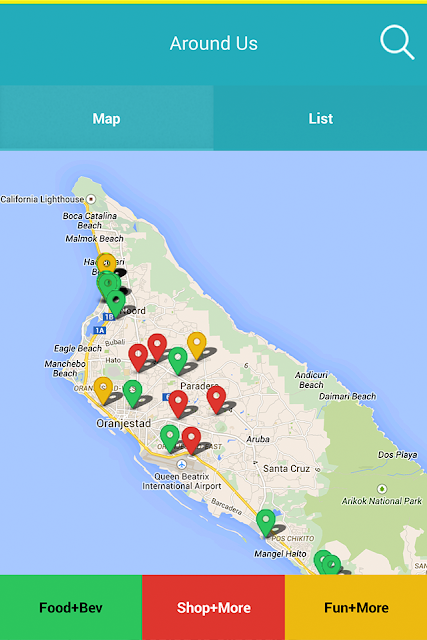Select the Arikok National Park marker
Viewport: 427px width, 640px height.
(x=382, y=489)
